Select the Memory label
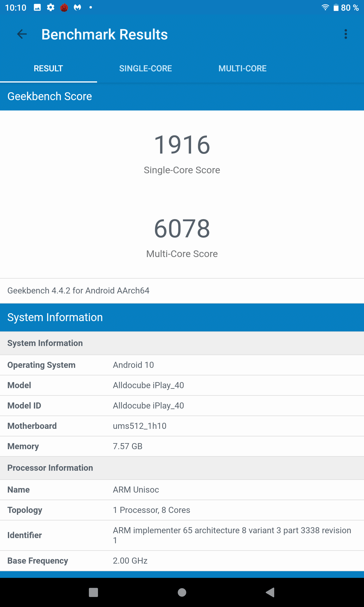 pyautogui.click(x=23, y=446)
